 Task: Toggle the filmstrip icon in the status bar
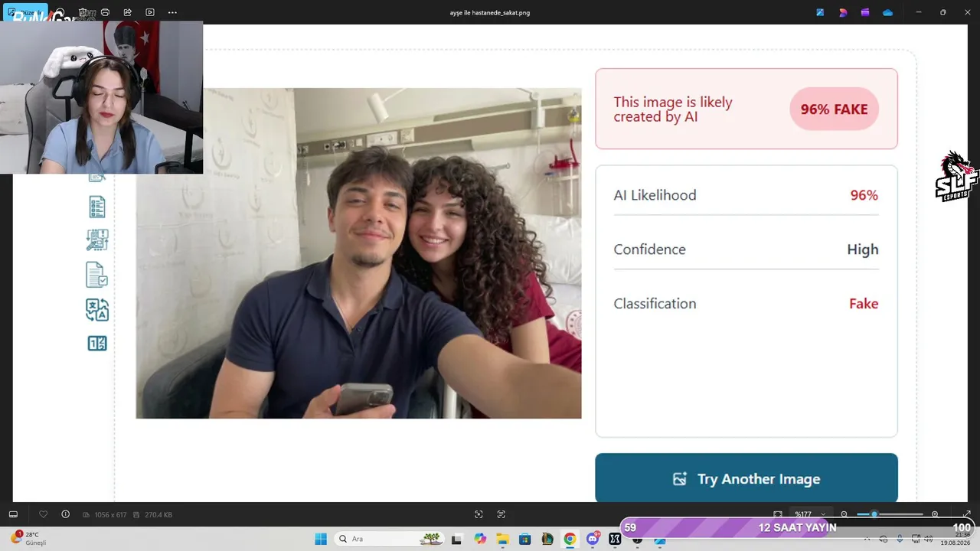pos(13,514)
